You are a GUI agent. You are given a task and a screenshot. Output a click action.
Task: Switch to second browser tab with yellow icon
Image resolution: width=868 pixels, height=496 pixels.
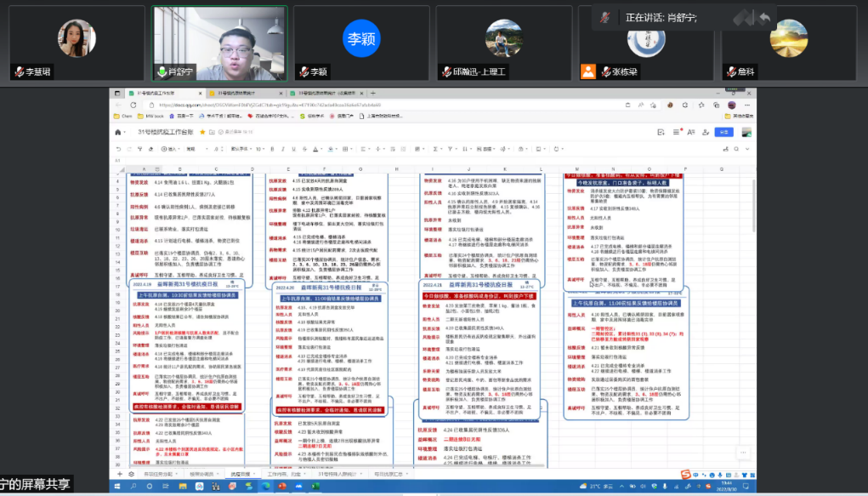246,93
